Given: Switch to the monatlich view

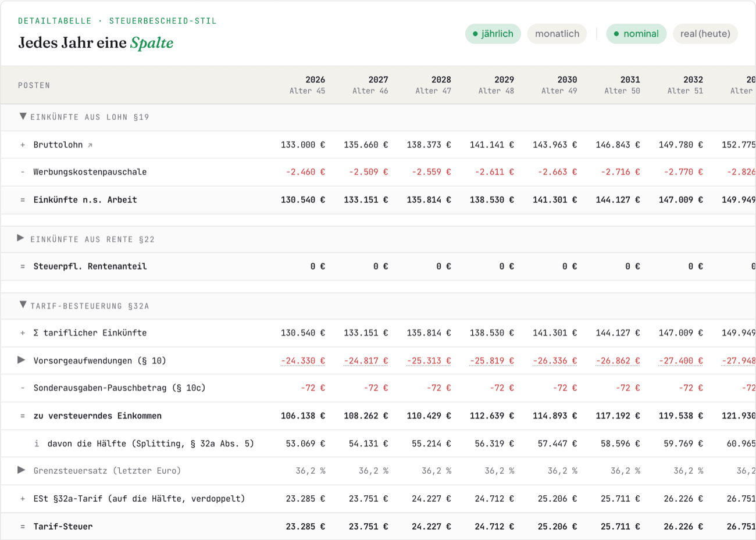Looking at the screenshot, I should (x=557, y=34).
